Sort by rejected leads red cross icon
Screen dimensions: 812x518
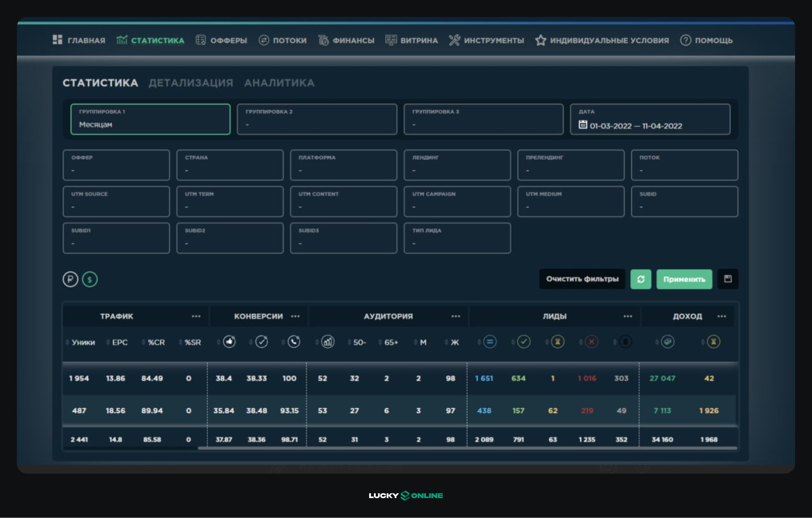[591, 342]
